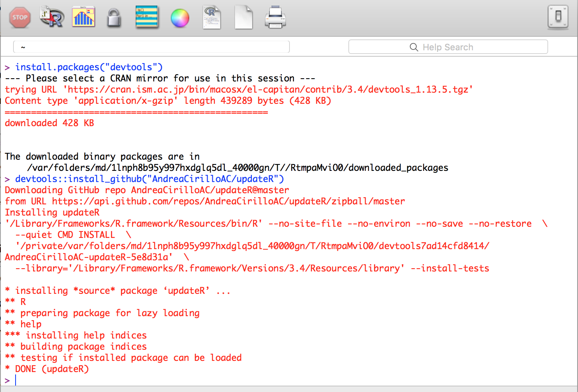
Task: Click the 'building package indices' line
Action: tap(76, 346)
